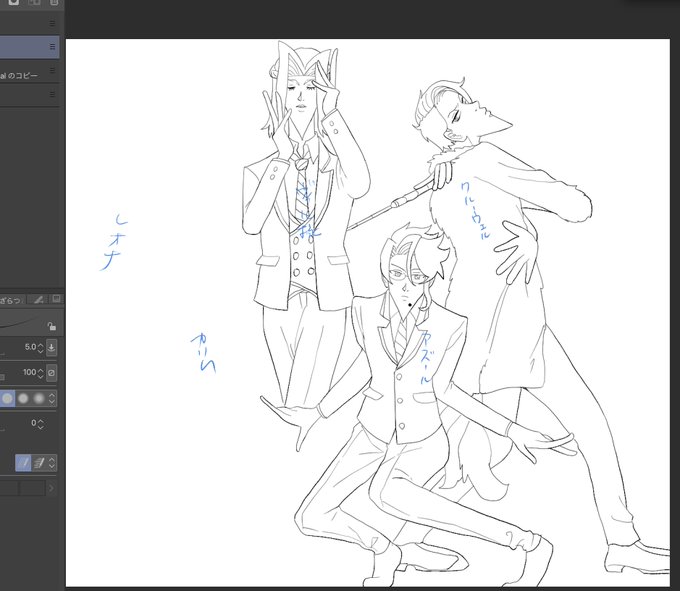Click the right chevron at panel bottom
This screenshot has height=591, width=680.
51,489
